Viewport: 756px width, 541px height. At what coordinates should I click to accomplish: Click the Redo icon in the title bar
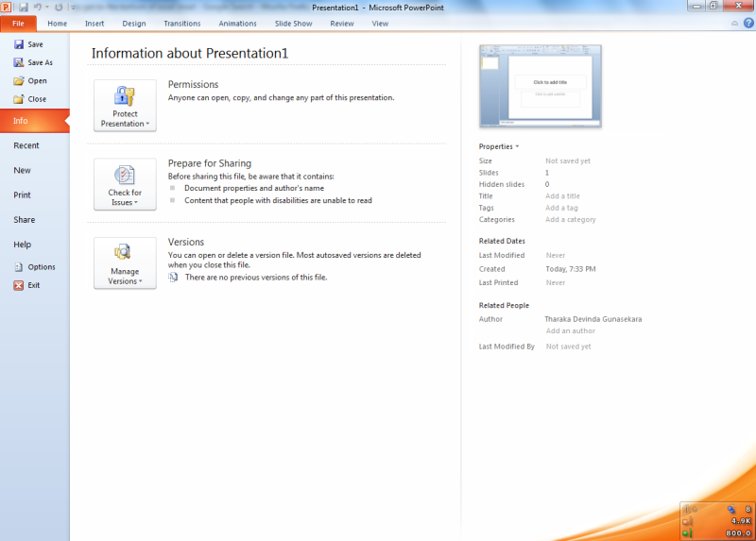coord(59,8)
